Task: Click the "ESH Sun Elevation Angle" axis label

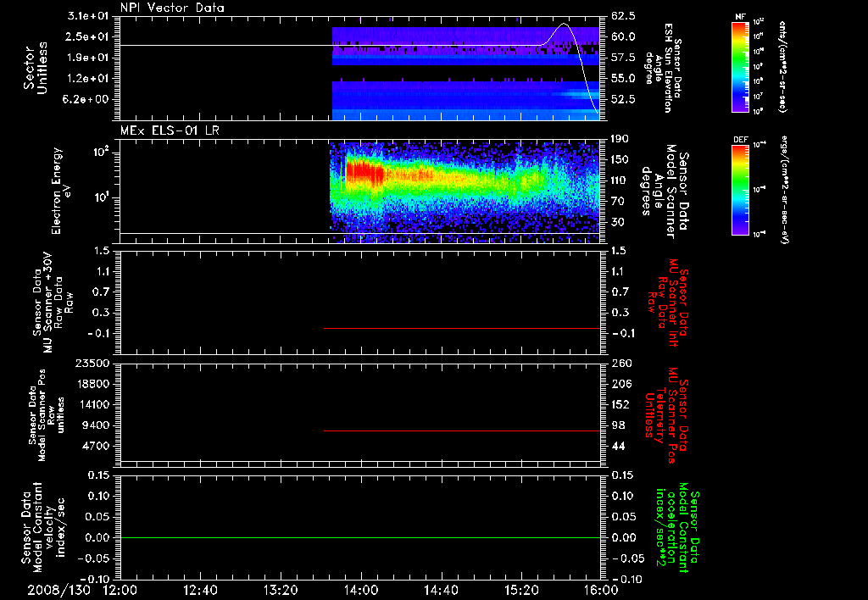Action: (x=663, y=68)
